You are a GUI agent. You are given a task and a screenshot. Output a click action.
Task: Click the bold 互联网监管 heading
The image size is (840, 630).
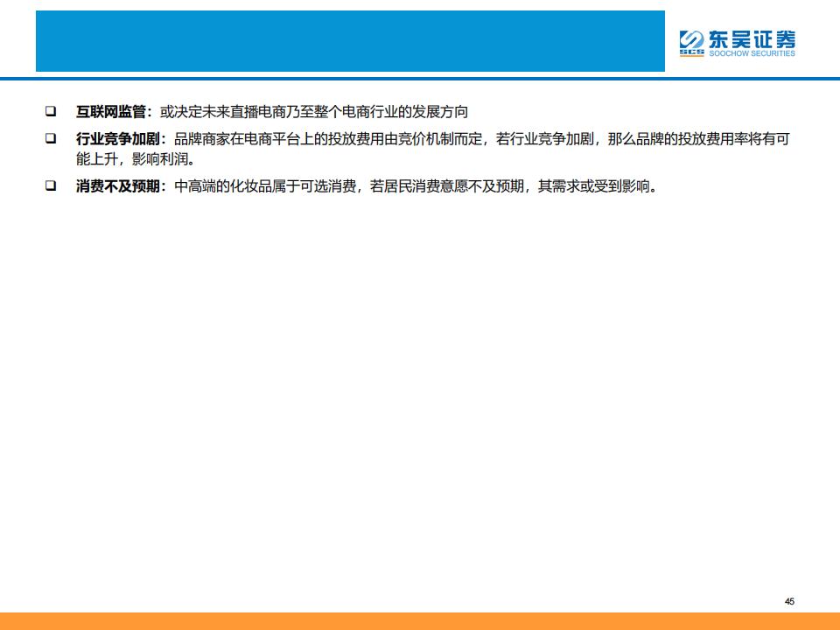pyautogui.click(x=110, y=112)
